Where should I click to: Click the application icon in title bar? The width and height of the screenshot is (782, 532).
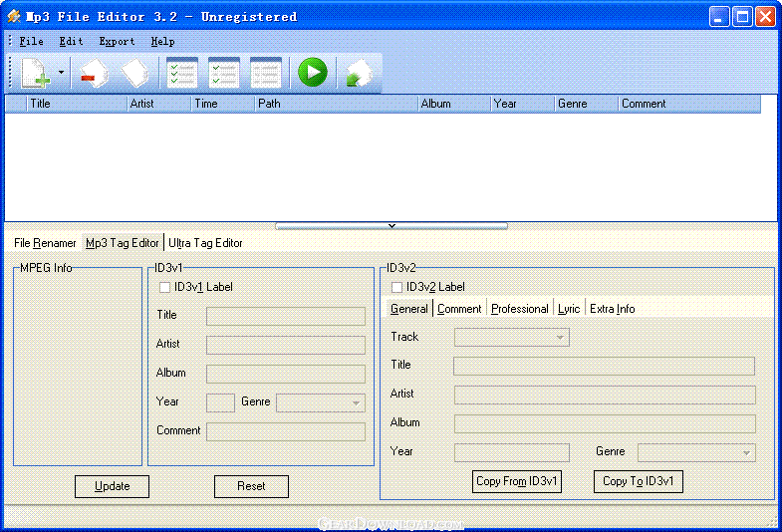(14, 17)
